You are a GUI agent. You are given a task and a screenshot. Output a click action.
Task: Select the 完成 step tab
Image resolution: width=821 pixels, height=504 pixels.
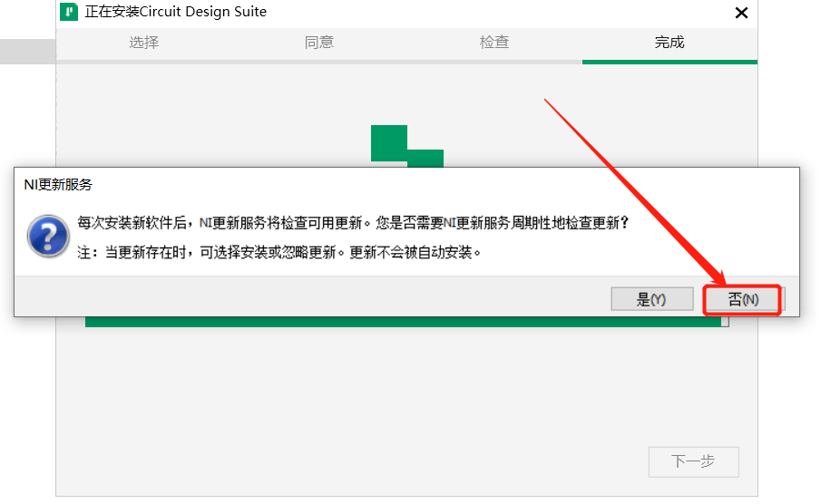coord(670,43)
